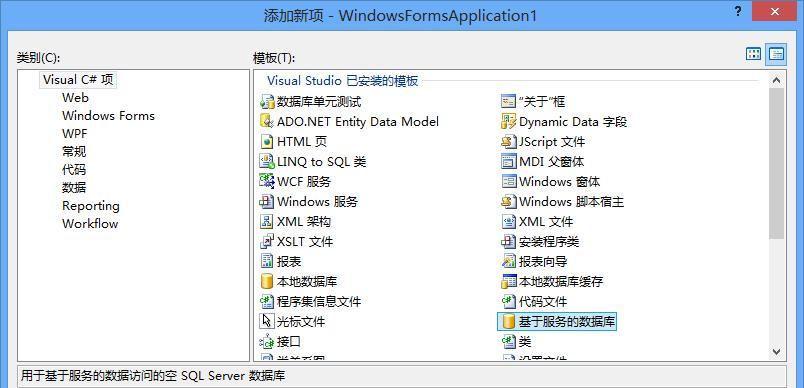Select the 报表 template icon
The image size is (804, 388).
point(267,261)
